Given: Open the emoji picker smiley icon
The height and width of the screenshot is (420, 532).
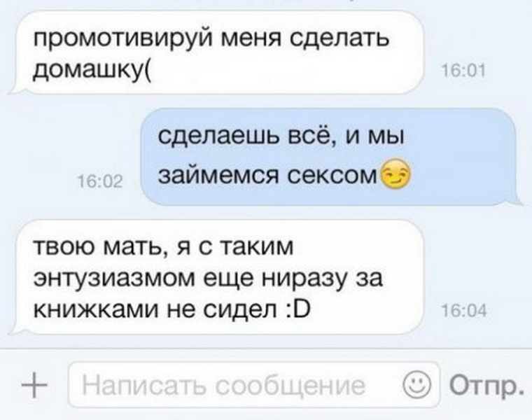Looking at the screenshot, I should coord(416,384).
